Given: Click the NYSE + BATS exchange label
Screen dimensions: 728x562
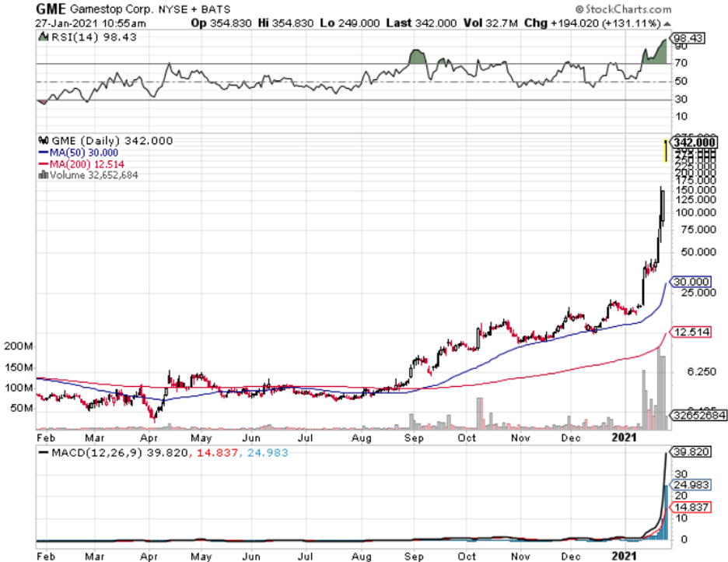Looking at the screenshot, I should (x=194, y=9).
